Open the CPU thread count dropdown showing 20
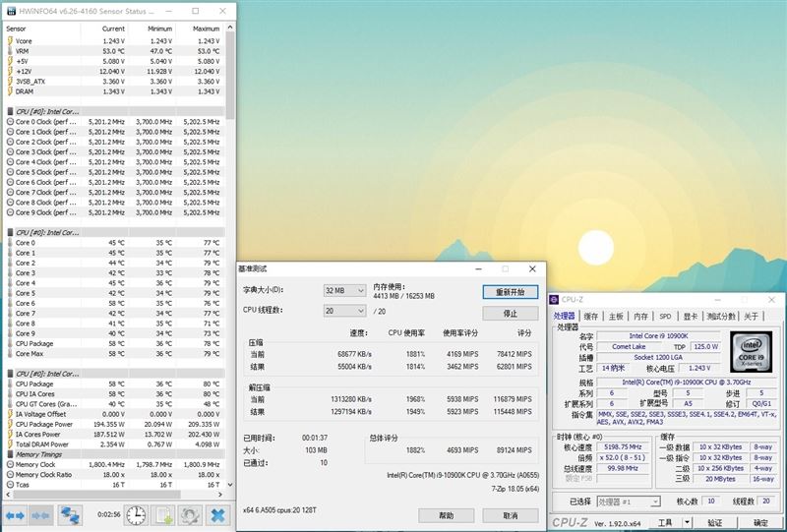 344,311
